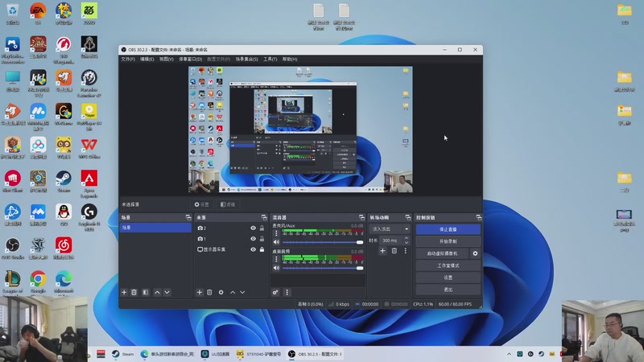Open the Docks menu (停靠窗口)
Screen dimensions: 644x362
coord(190,59)
